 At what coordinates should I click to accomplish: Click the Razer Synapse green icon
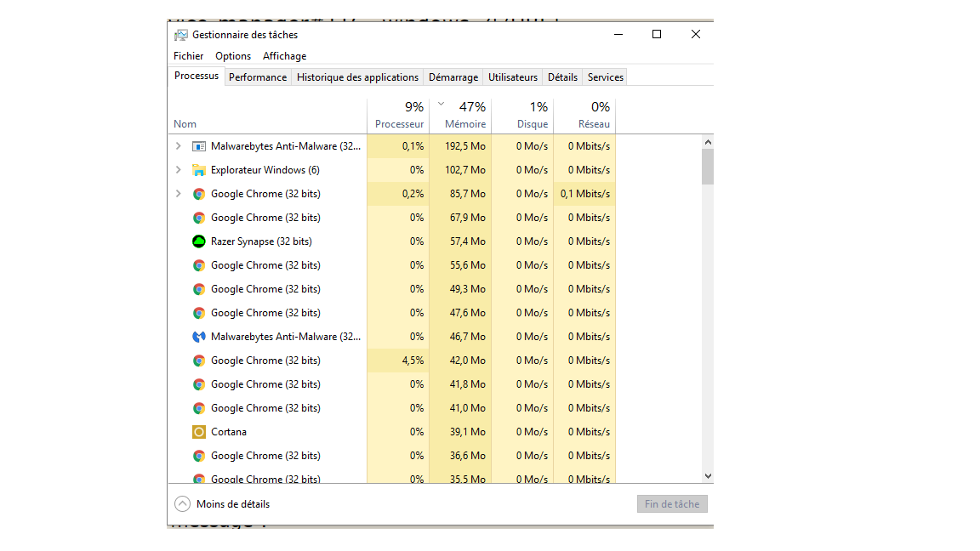click(199, 241)
